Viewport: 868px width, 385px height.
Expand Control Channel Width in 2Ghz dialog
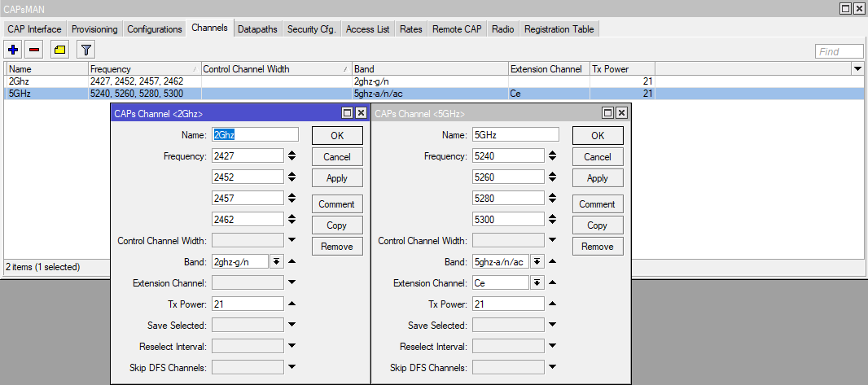[292, 240]
